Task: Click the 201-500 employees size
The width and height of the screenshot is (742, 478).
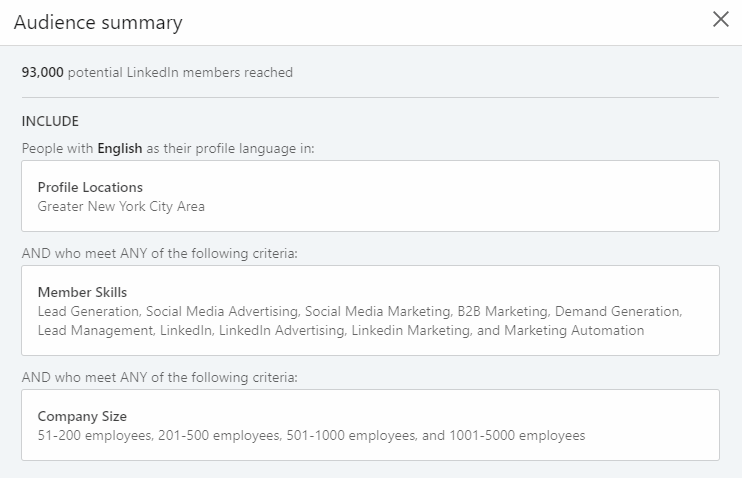Action: pos(217,435)
